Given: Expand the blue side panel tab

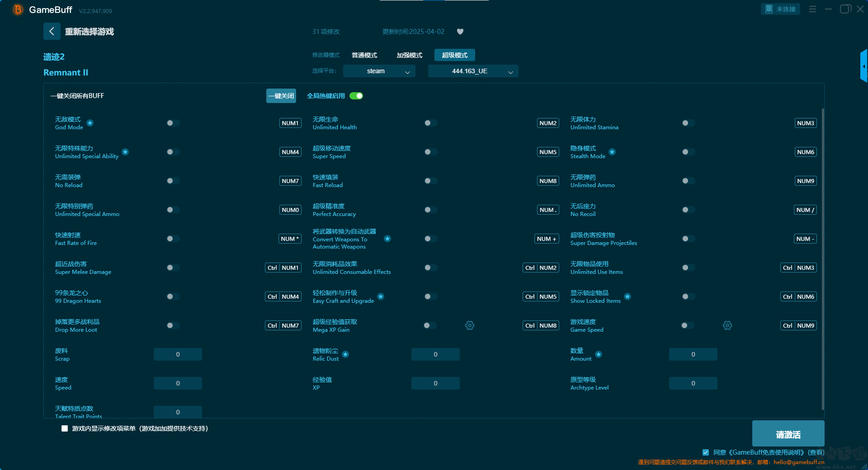Looking at the screenshot, I should (863, 66).
